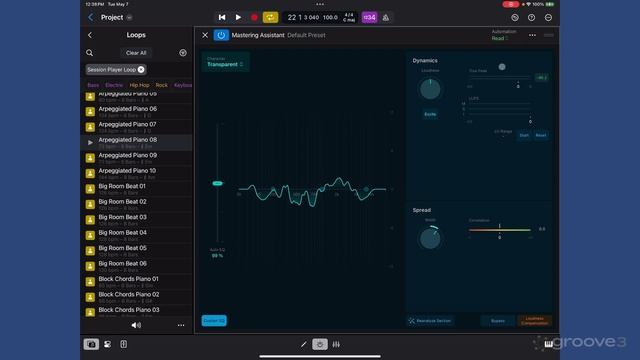The width and height of the screenshot is (640, 360).
Task: Toggle the Custom EQ button
Action: [214, 320]
